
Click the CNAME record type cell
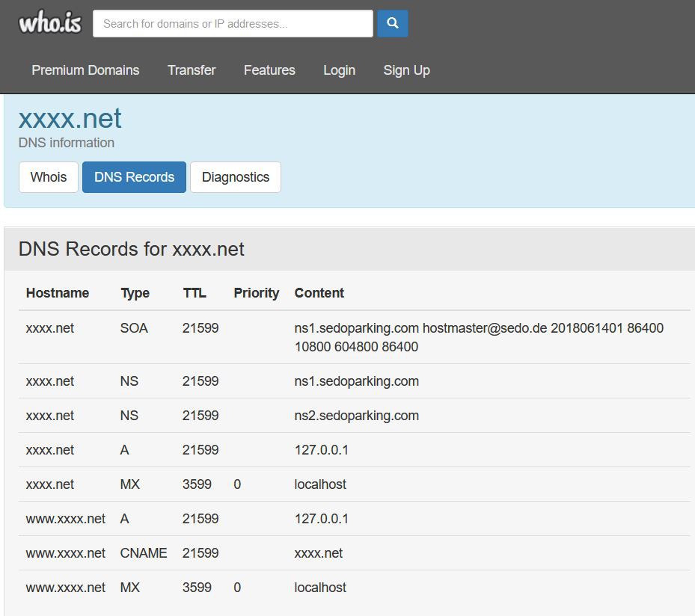point(144,553)
